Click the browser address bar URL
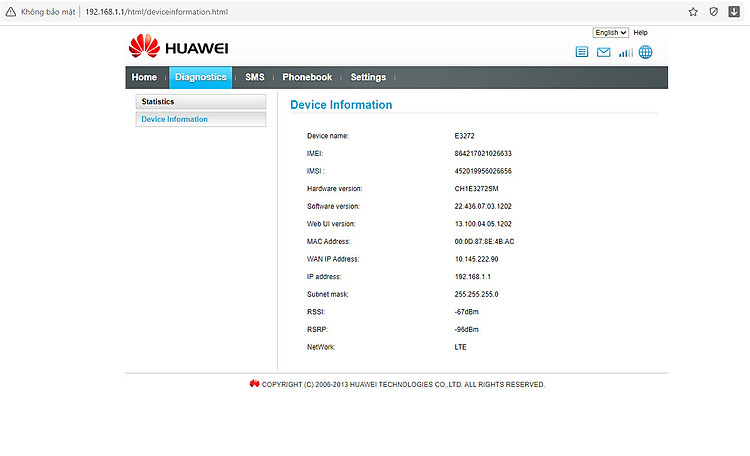The image size is (750, 456). tap(156, 12)
